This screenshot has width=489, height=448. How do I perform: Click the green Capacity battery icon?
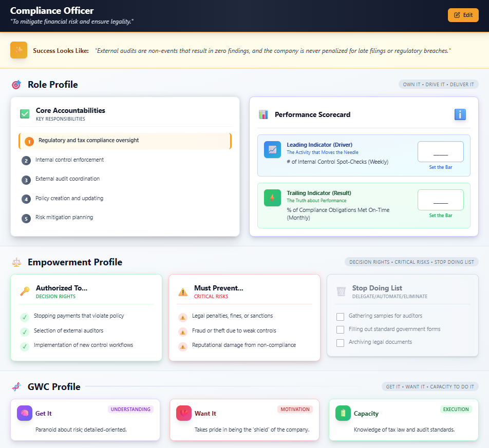pyautogui.click(x=343, y=413)
